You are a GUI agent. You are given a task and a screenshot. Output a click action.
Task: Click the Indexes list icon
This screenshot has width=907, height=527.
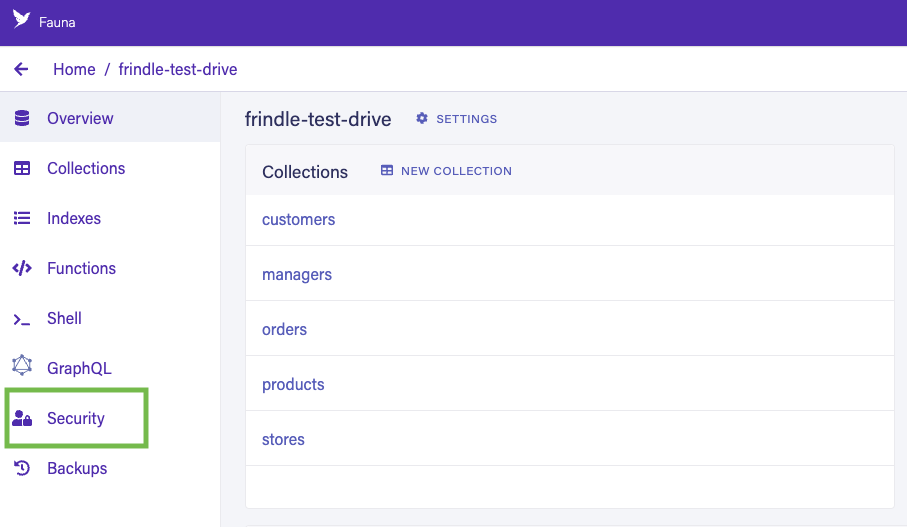22,218
